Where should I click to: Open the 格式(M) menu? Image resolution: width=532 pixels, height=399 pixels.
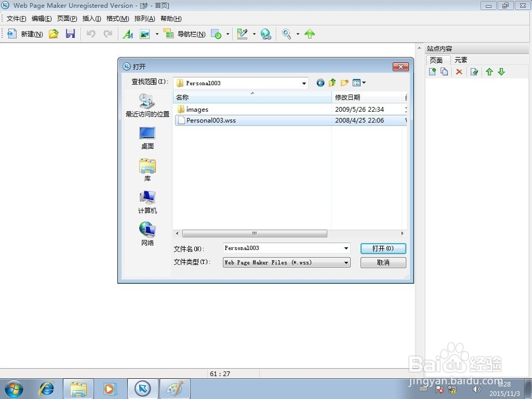(118, 18)
